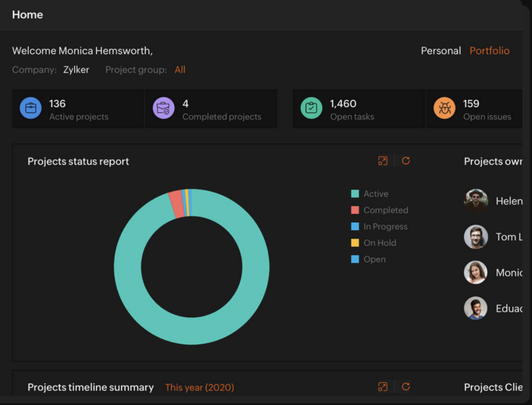Click the yellow On Hold color swatch
Viewport: 532px width, 405px height.
click(x=355, y=243)
